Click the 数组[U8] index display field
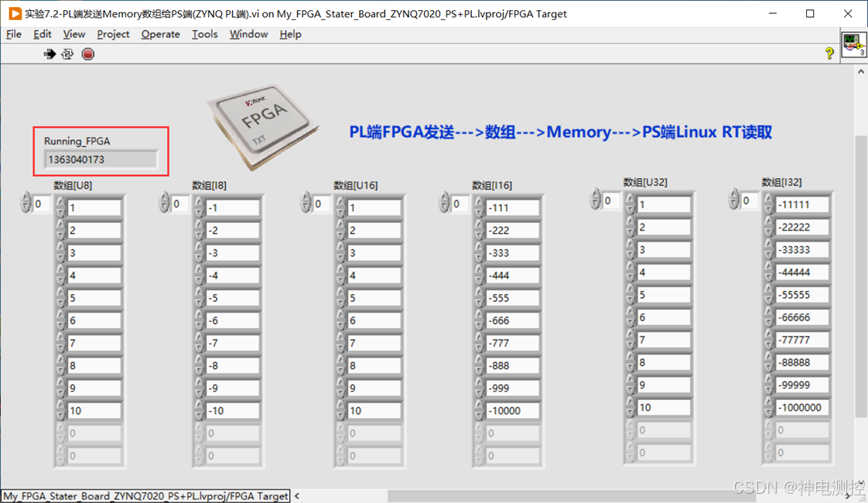 (x=42, y=204)
